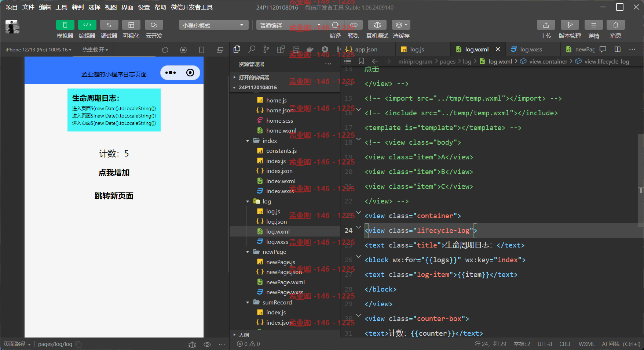
Task: Fold code at line 24 chevron
Action: [x=358, y=228]
